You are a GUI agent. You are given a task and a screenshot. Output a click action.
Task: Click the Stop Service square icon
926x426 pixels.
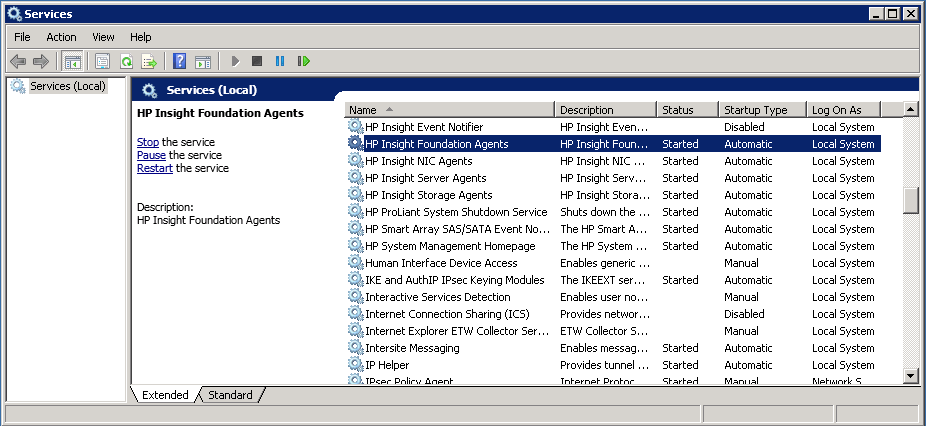pos(257,61)
